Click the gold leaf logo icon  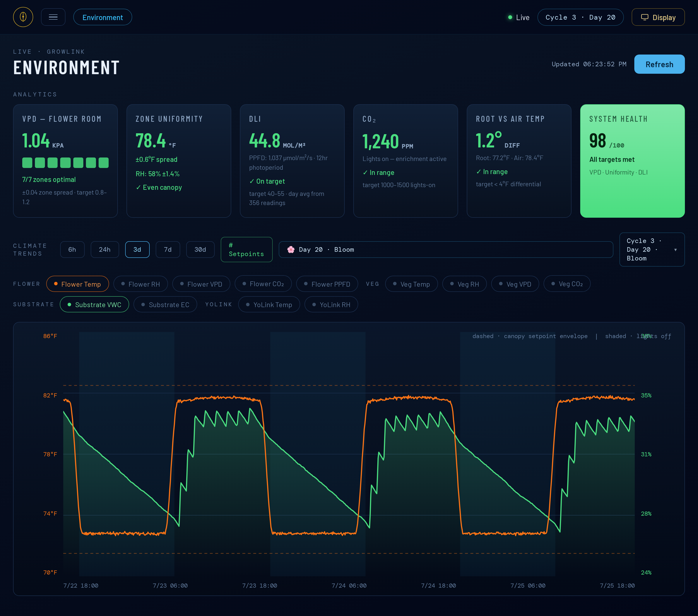point(23,17)
